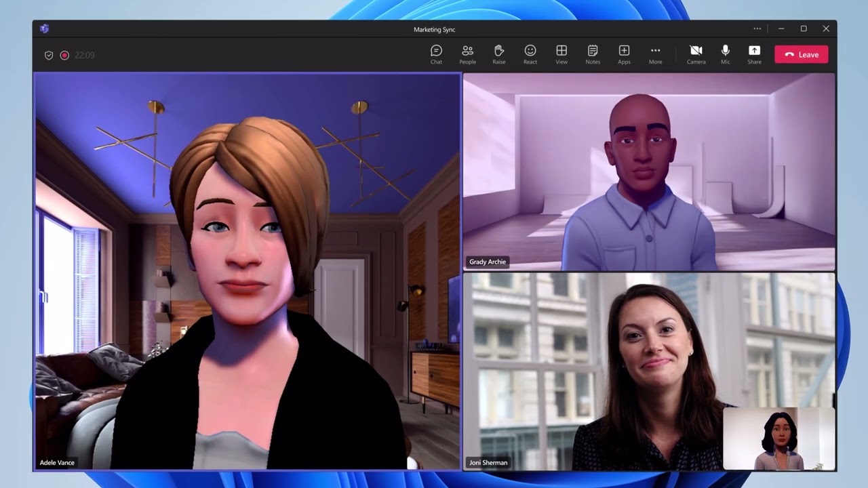Toggle the Camera off or on
Screen dimensions: 868x488
click(x=696, y=54)
